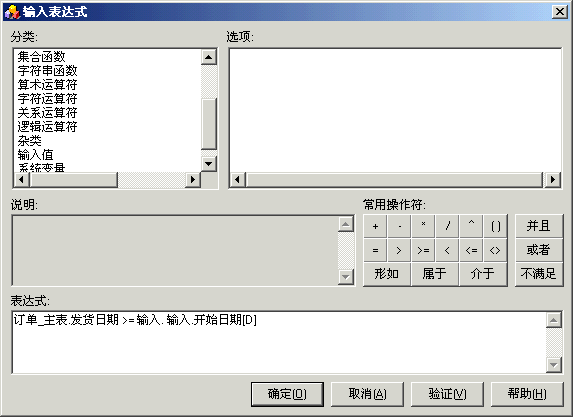This screenshot has width=573, height=417.
Task: Click right arrow of options horizontal scrollbar
Action: (553, 179)
